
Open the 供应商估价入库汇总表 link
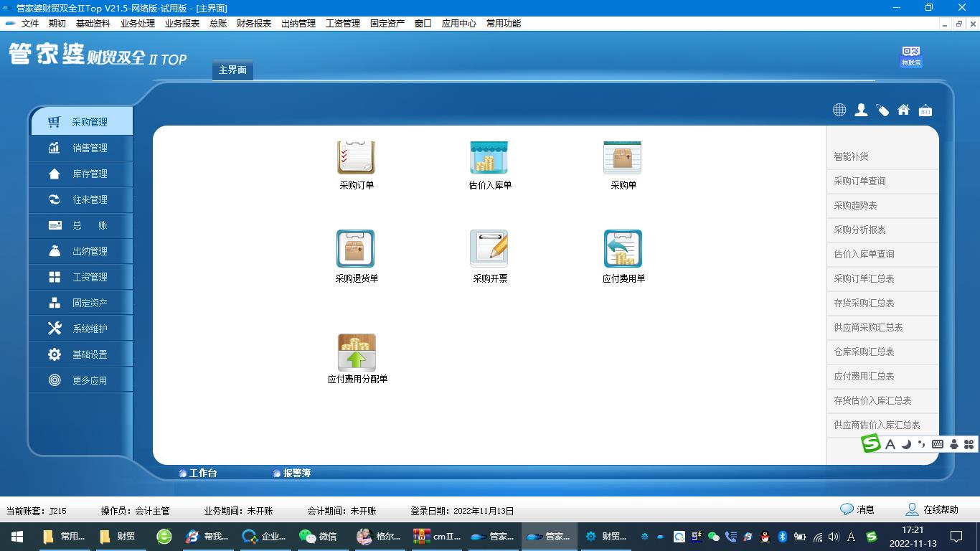click(x=877, y=425)
